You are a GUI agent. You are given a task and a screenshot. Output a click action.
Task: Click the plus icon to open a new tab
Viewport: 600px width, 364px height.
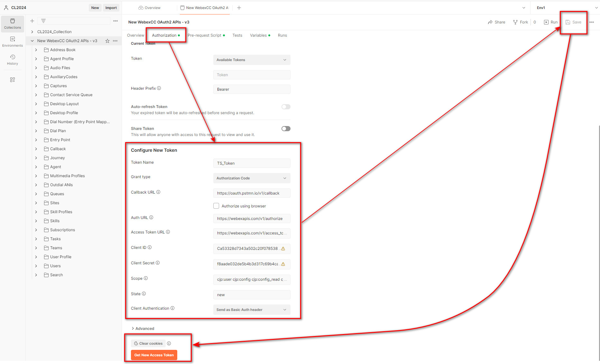pyautogui.click(x=239, y=8)
